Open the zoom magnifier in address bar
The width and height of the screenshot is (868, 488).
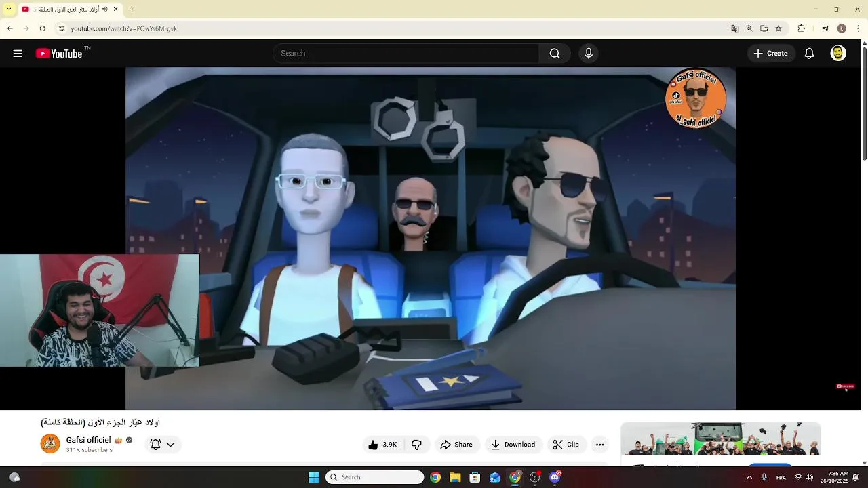(x=749, y=28)
